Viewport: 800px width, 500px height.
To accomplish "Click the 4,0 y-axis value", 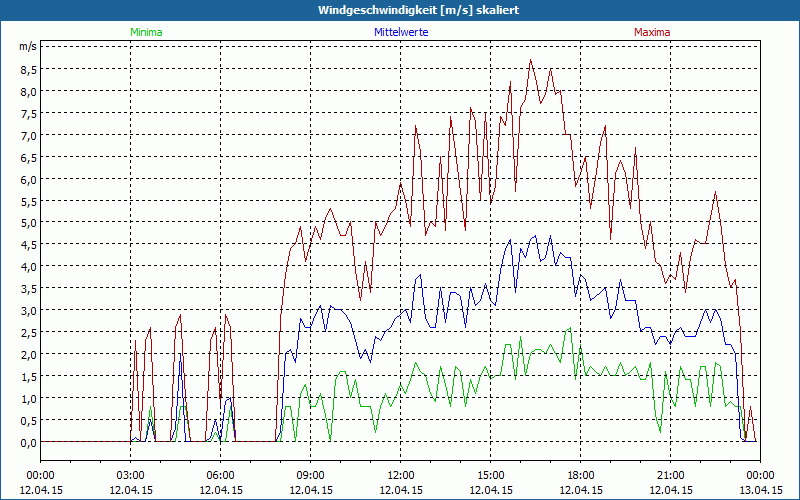I will coord(29,267).
